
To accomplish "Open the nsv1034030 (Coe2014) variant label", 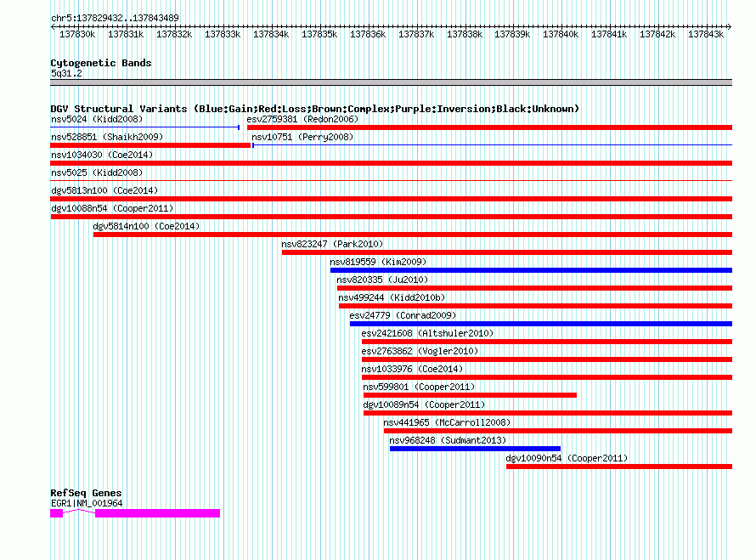I will pos(102,155).
